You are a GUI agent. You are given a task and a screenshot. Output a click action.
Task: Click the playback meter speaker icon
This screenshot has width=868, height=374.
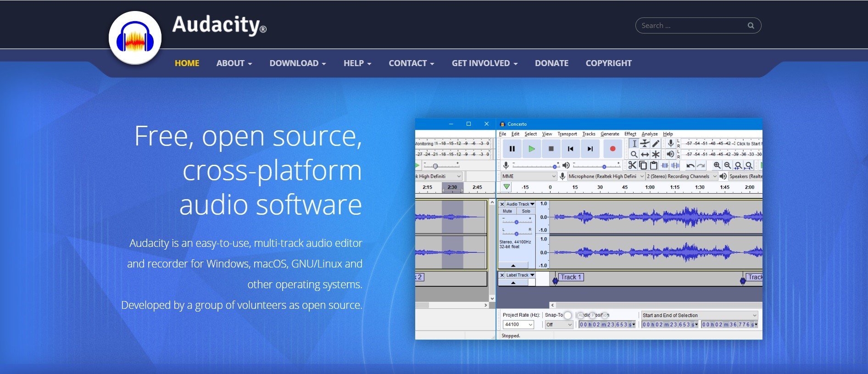tap(670, 154)
